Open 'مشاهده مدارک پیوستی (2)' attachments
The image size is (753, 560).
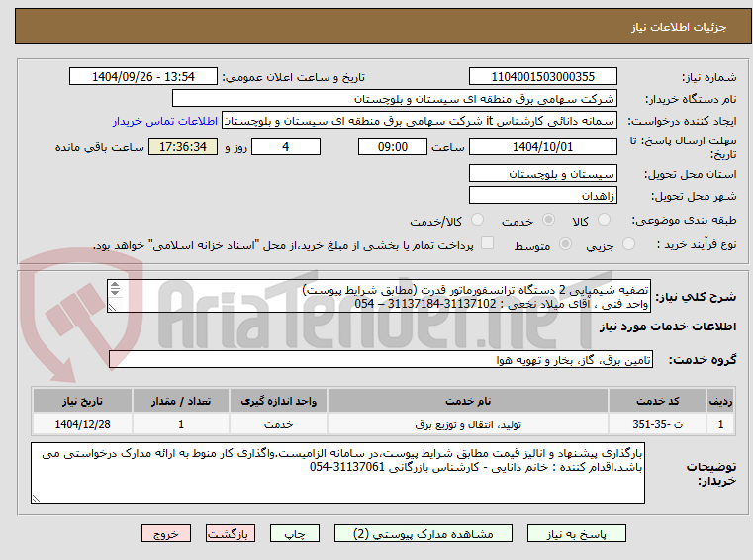tap(424, 534)
